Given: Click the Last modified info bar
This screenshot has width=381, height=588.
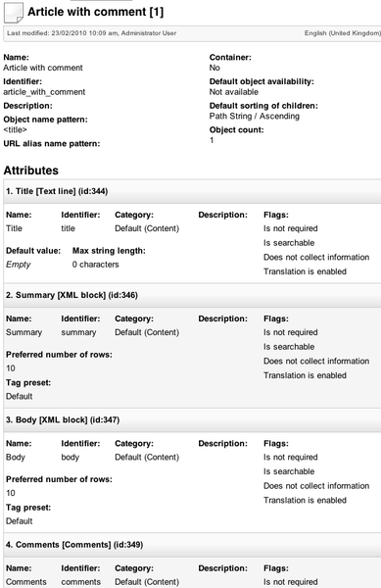Looking at the screenshot, I should [192, 33].
